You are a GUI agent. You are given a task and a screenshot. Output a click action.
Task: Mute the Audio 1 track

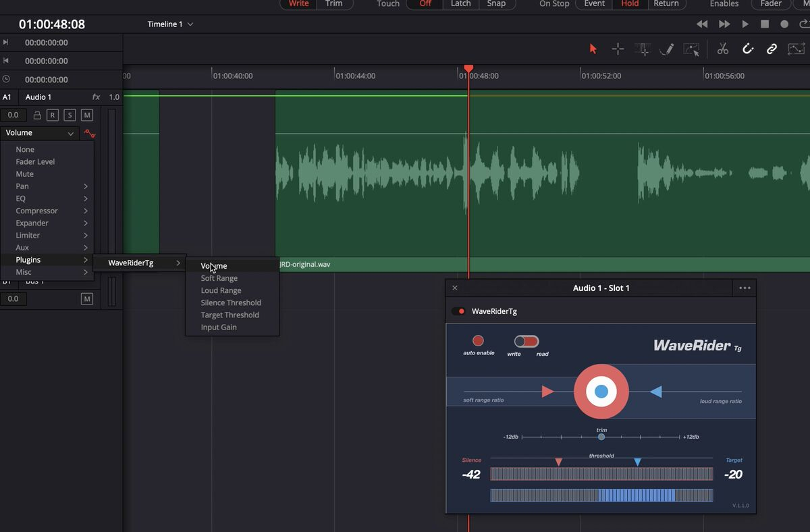click(87, 115)
